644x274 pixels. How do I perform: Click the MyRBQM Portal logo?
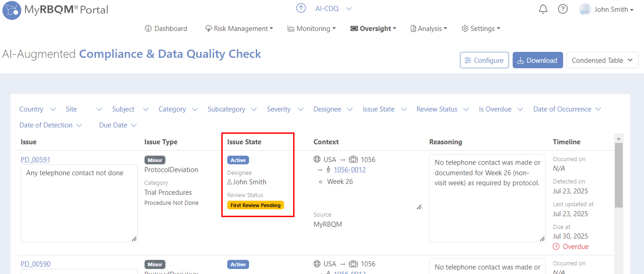coord(12,10)
